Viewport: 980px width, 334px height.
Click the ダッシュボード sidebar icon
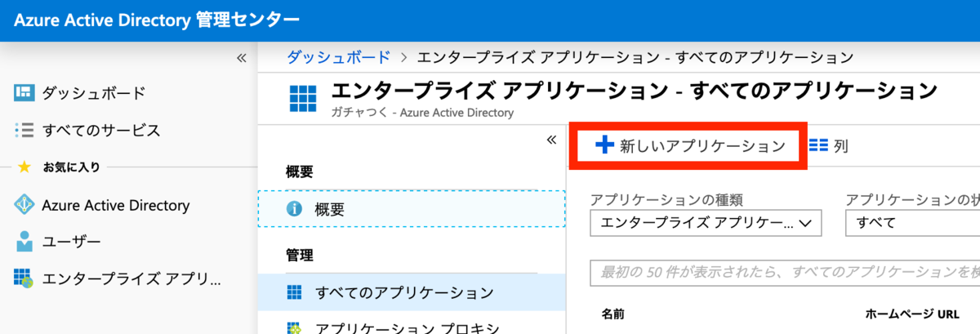pyautogui.click(x=24, y=93)
